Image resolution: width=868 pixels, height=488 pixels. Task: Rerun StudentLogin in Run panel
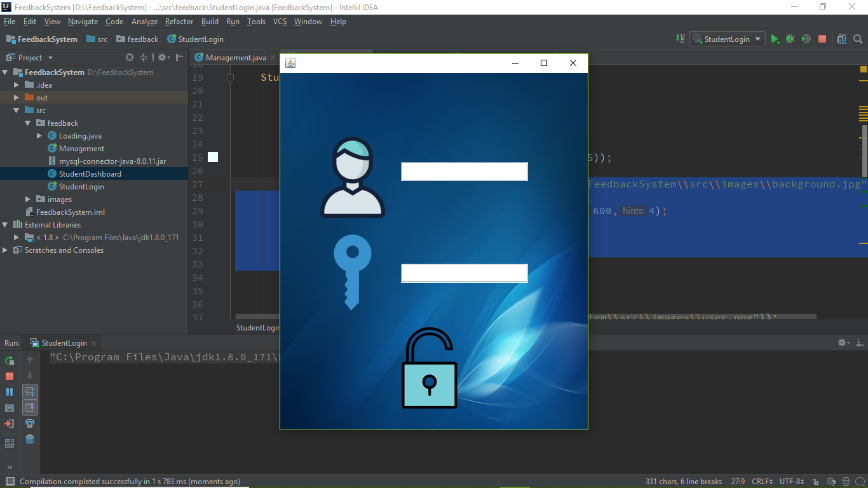(x=10, y=360)
